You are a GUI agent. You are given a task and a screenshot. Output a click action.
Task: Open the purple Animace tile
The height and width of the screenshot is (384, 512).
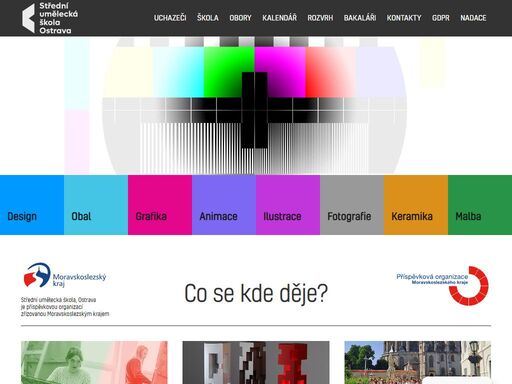click(224, 205)
